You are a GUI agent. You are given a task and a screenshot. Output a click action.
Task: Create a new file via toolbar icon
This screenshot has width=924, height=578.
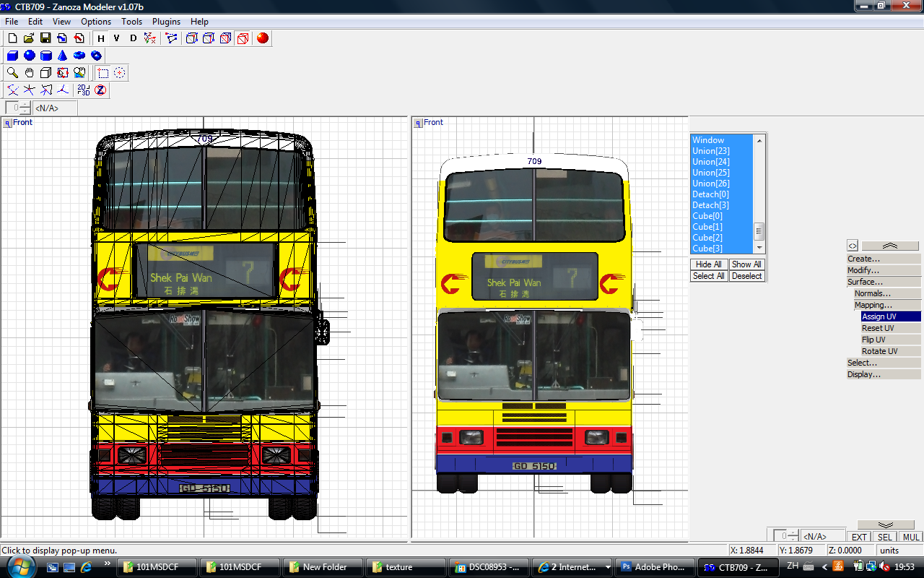click(x=12, y=38)
